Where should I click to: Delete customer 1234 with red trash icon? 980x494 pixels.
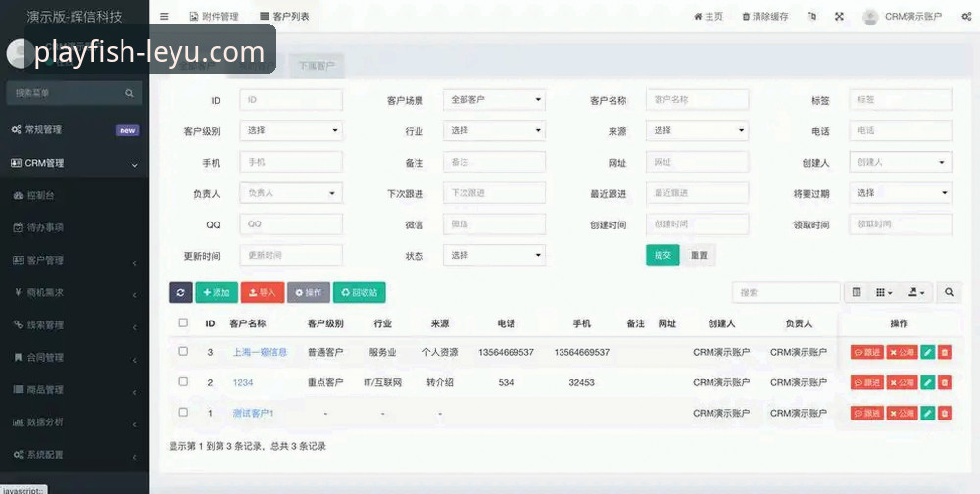pos(945,382)
